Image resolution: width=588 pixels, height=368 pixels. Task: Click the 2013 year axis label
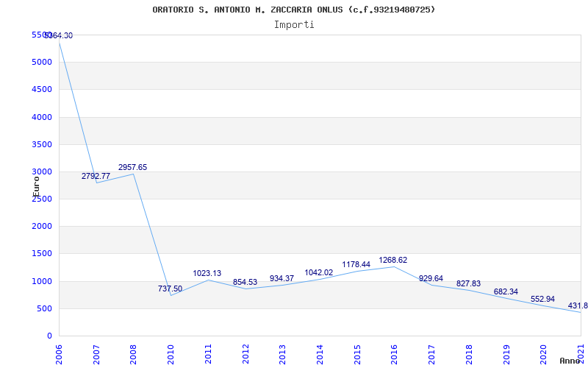pos(282,354)
